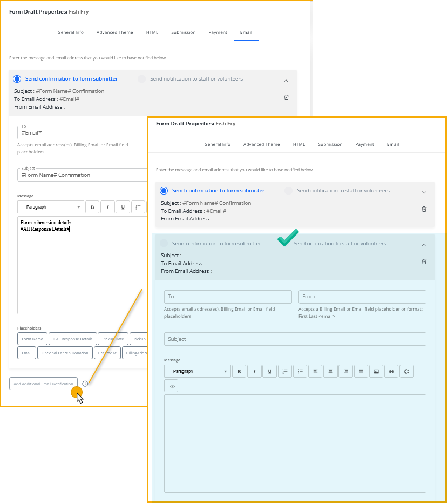Click the empty Subject field in right panel
The image size is (448, 503).
295,339
